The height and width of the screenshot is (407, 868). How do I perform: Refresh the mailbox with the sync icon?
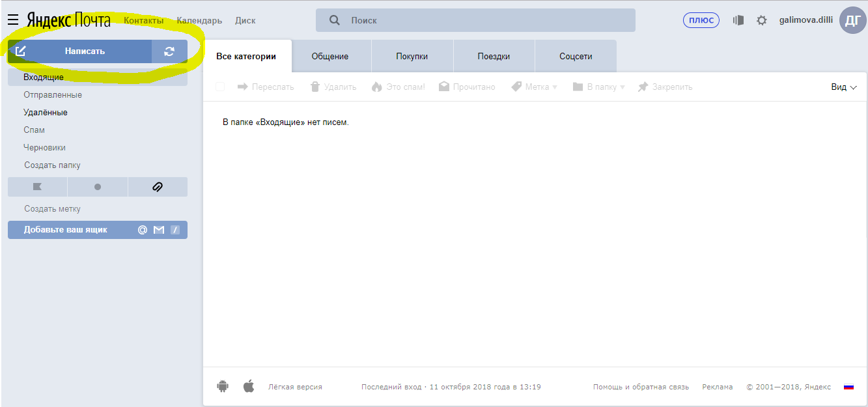coord(169,51)
